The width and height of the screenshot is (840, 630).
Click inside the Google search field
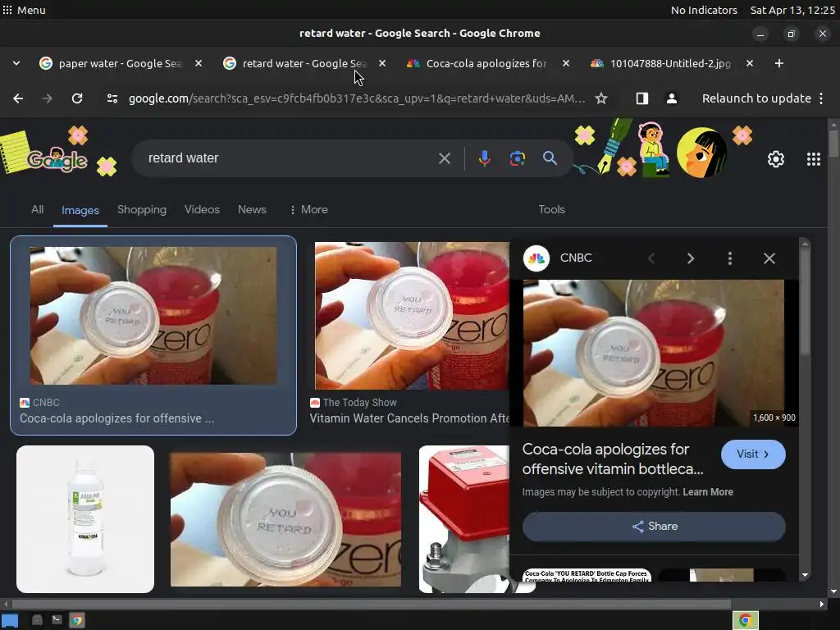pyautogui.click(x=290, y=158)
